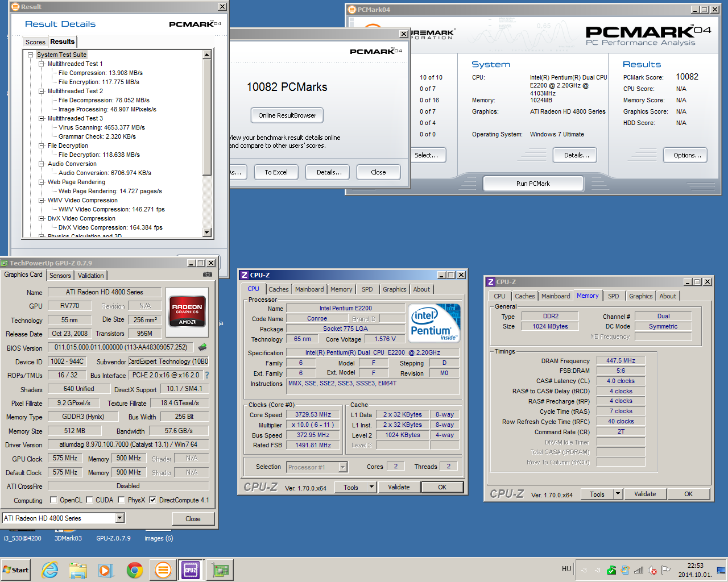This screenshot has height=582, width=728.
Task: Check the PhysX computing checkbox
Action: pos(121,500)
